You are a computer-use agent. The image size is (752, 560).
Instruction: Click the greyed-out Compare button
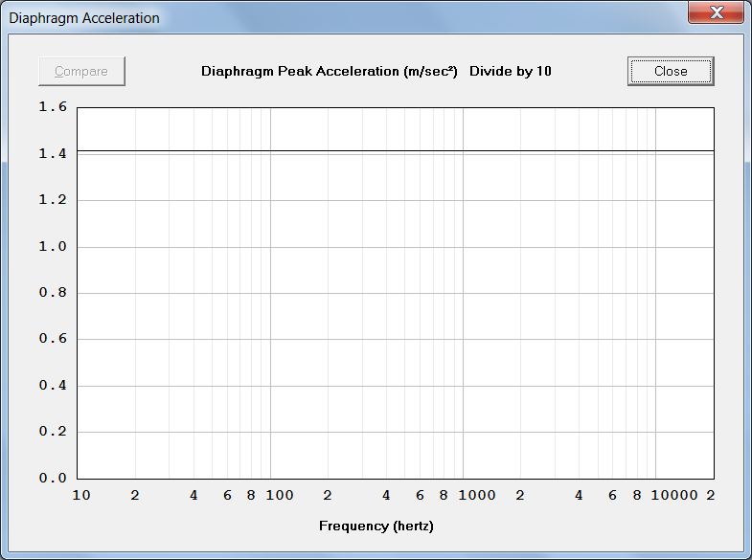[81, 72]
